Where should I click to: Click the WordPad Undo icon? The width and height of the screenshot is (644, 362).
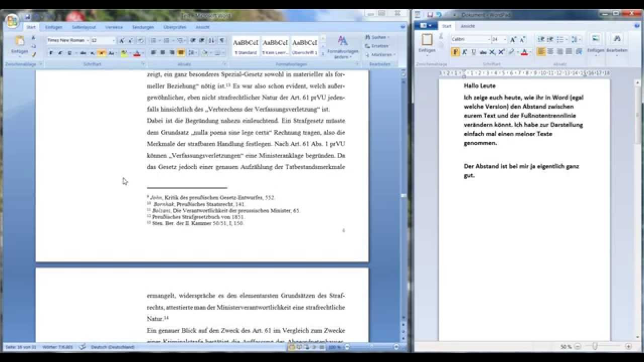click(438, 15)
